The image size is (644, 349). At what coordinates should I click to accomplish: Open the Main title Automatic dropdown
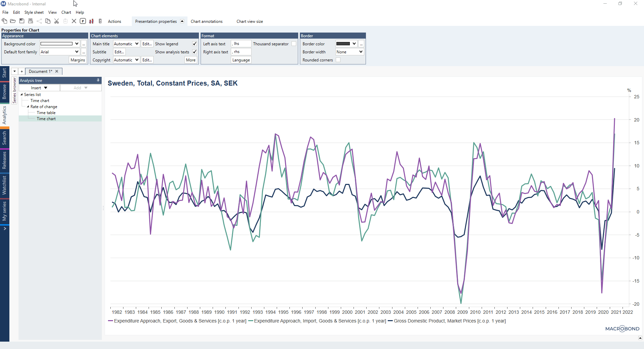pos(126,43)
